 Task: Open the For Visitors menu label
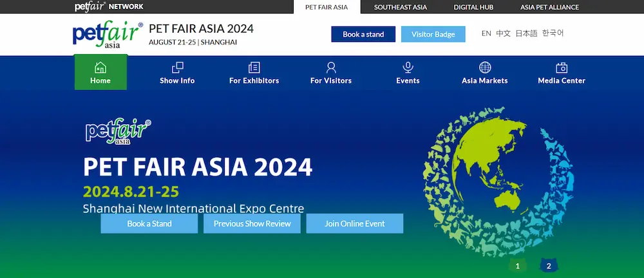point(331,80)
